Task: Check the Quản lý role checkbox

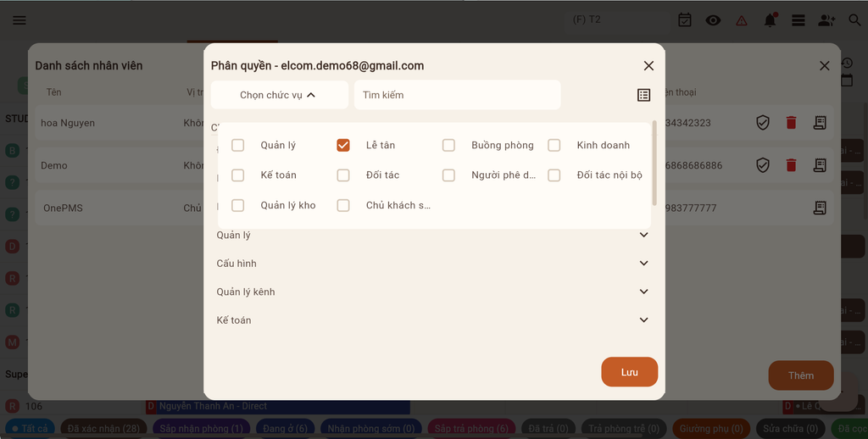Action: (237, 145)
